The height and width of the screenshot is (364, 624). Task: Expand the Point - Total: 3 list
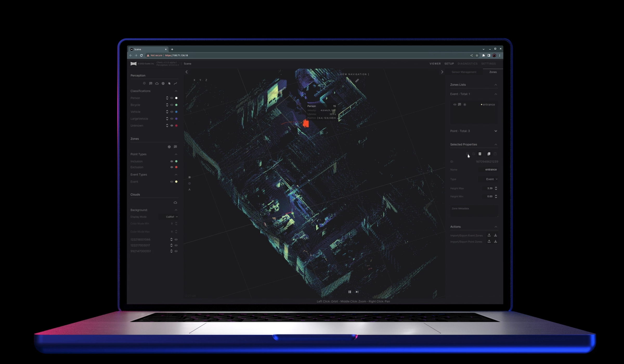point(496,131)
